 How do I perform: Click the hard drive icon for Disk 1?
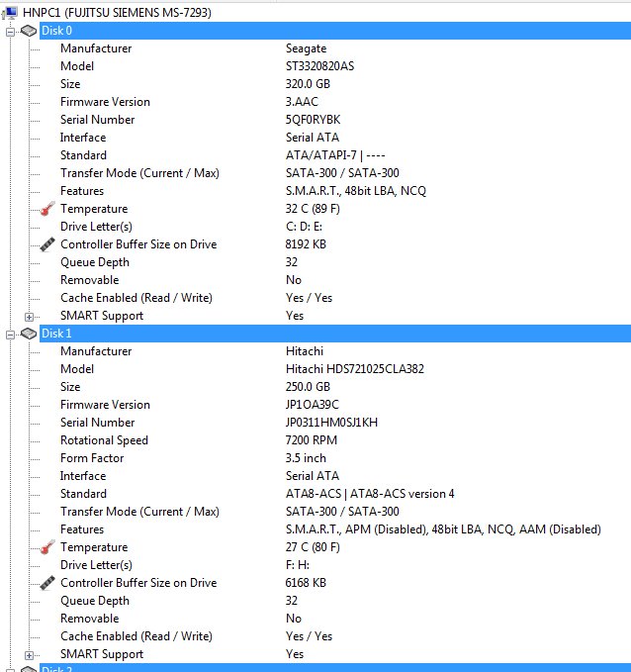point(29,334)
